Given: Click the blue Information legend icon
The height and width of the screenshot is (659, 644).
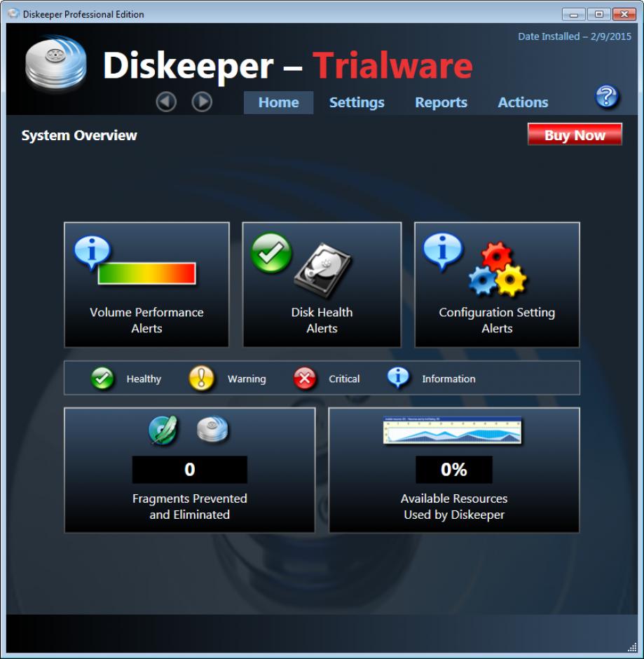Looking at the screenshot, I should point(398,377).
